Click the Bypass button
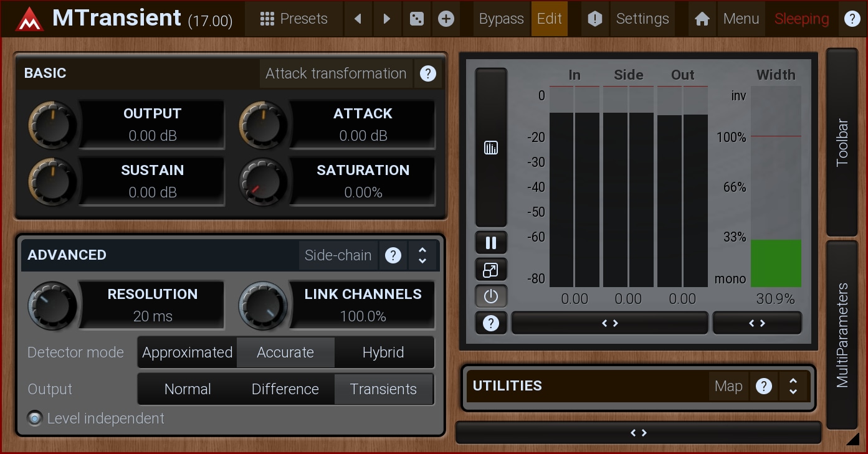 [x=501, y=19]
